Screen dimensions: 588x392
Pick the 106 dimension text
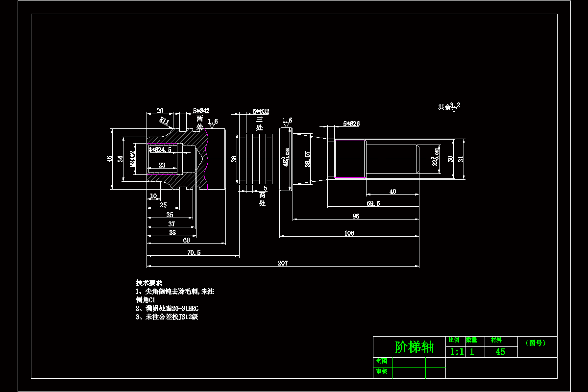349,233
